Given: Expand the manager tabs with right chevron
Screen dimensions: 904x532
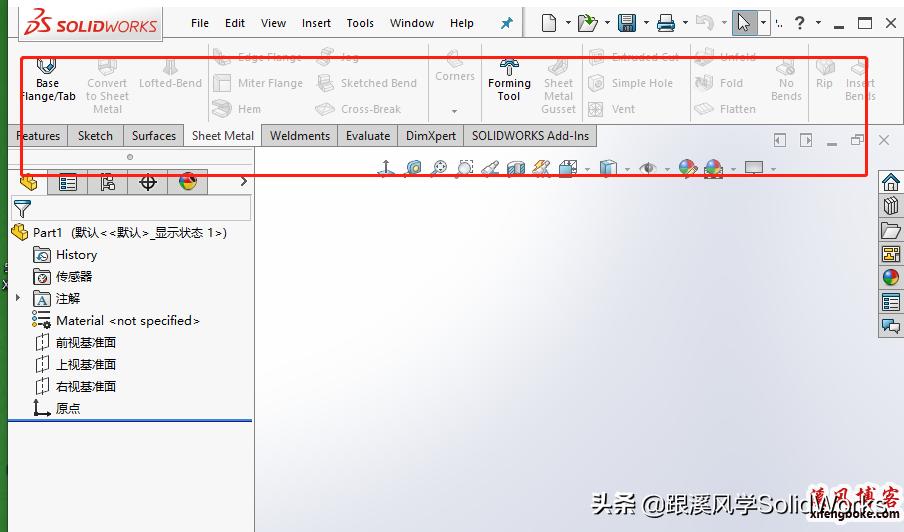Looking at the screenshot, I should pos(244,182).
